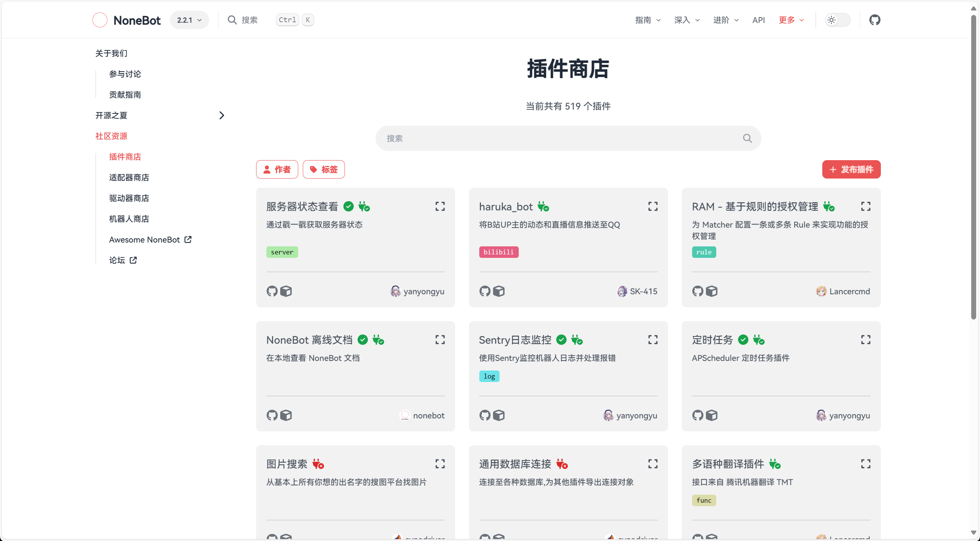Open package icon of haruka_bot card
Viewport: 980px width, 541px height.
point(499,291)
